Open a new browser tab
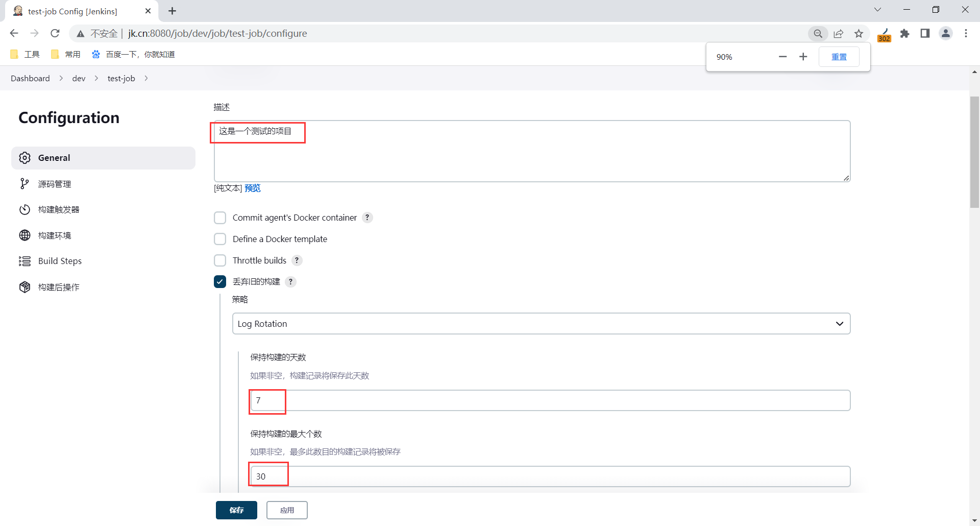 pos(172,11)
